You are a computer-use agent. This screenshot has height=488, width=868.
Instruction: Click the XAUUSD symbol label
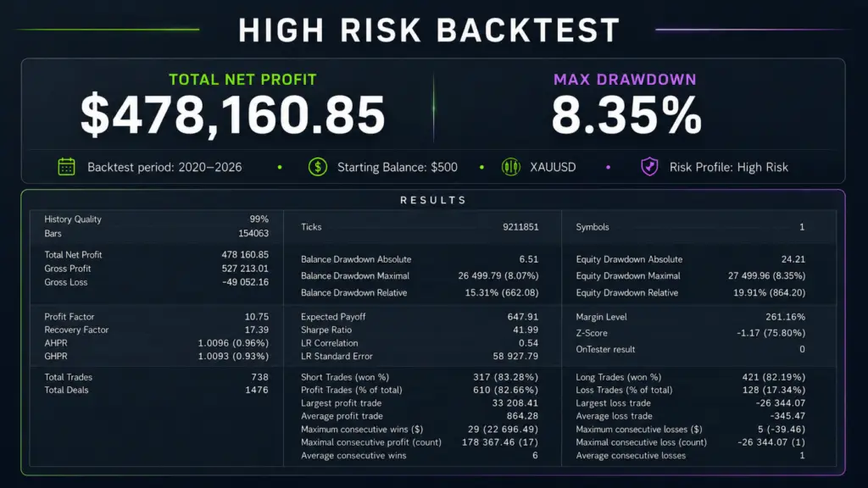(x=553, y=167)
